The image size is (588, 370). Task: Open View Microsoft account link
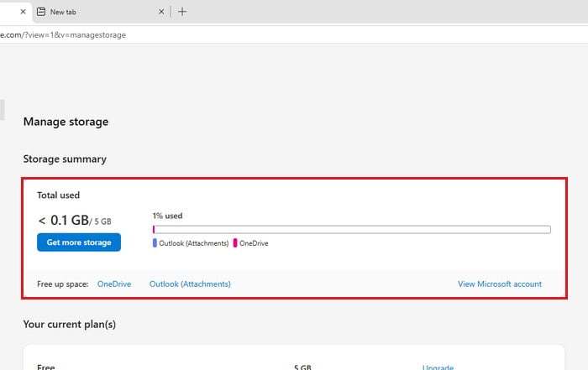coord(500,284)
